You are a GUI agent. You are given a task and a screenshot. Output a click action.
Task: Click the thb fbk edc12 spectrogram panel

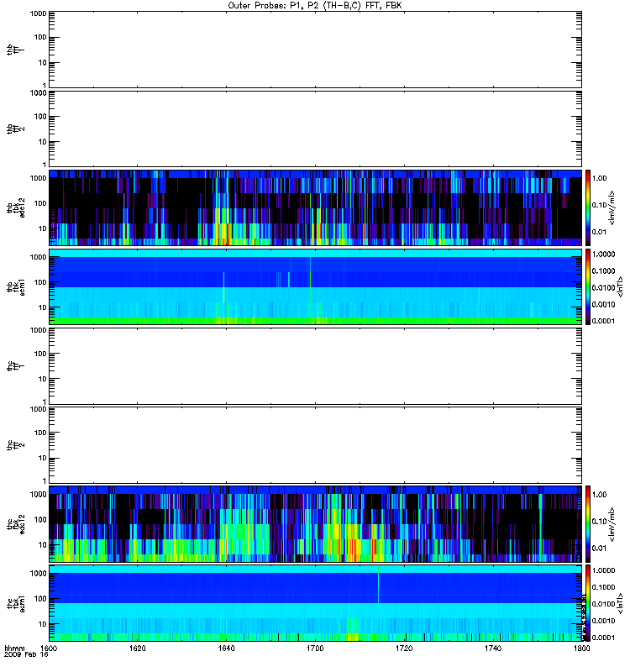tap(315, 207)
